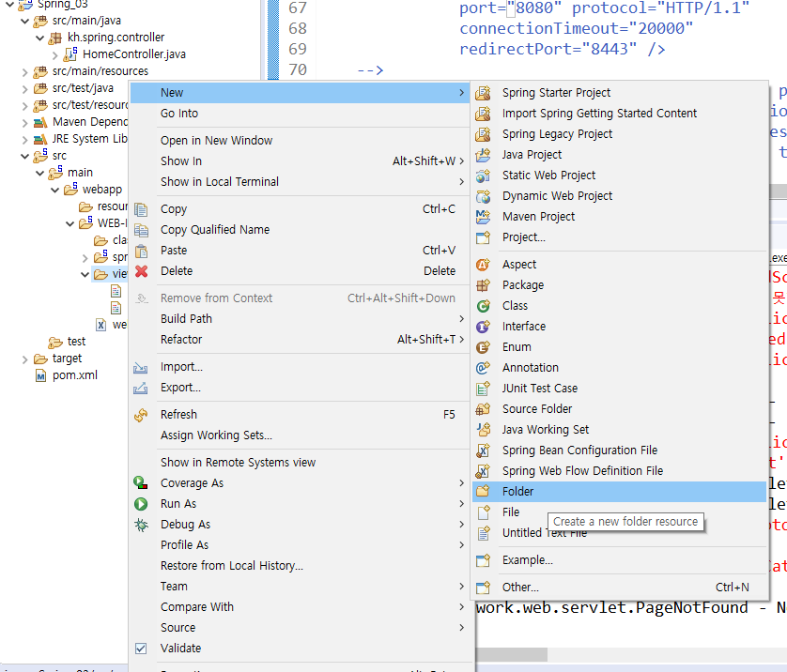
Task: Expand HomeController.java node
Action: [x=55, y=55]
